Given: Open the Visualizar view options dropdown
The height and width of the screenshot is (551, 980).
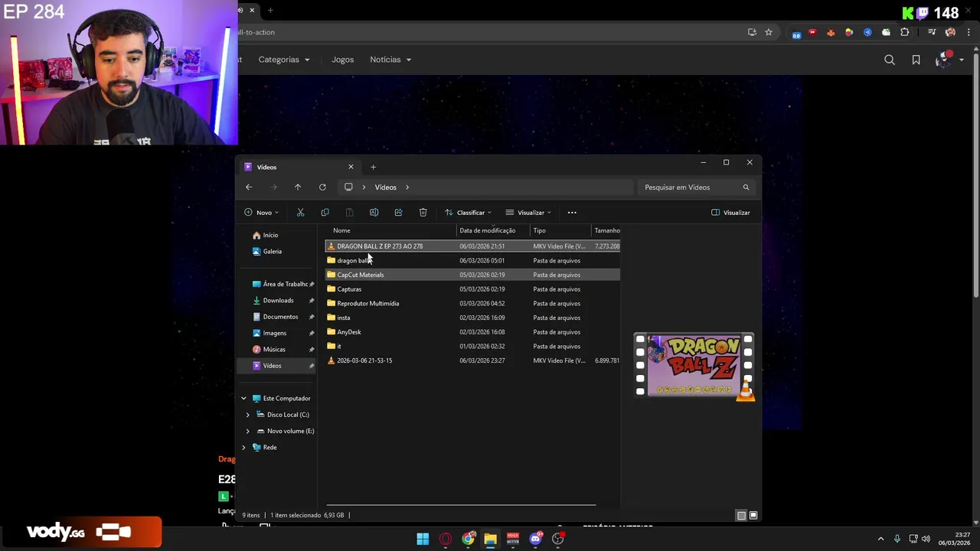Looking at the screenshot, I should tap(528, 212).
